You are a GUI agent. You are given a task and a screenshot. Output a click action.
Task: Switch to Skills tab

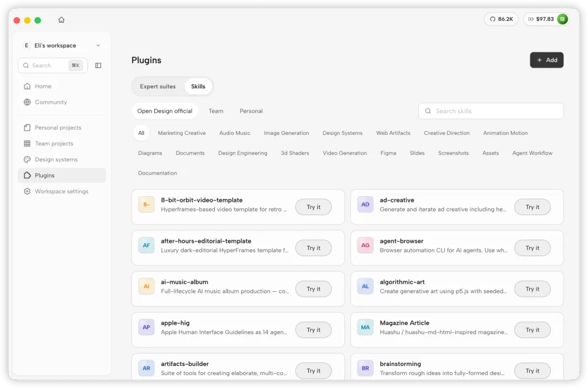coord(198,86)
